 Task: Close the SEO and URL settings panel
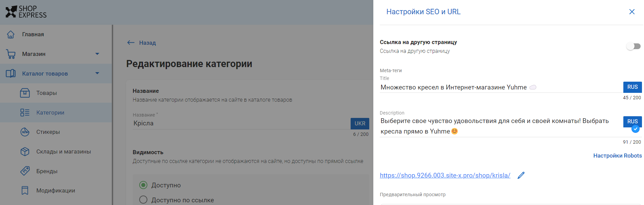pos(632,12)
